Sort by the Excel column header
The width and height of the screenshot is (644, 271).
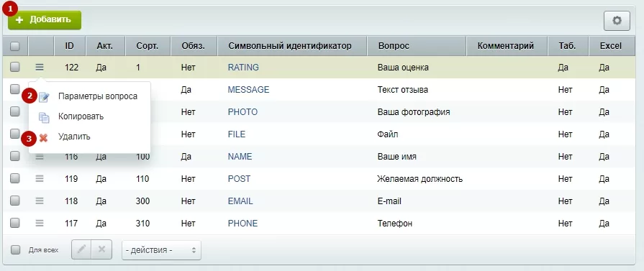611,46
